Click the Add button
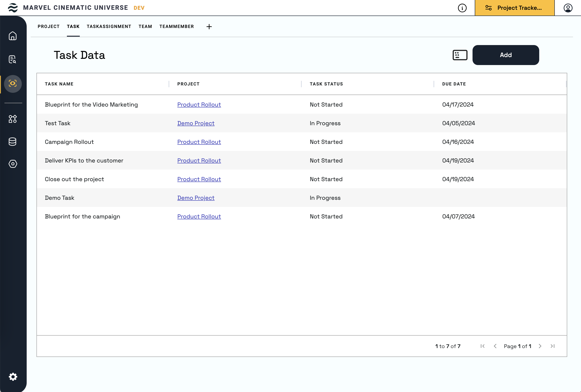 click(505, 55)
